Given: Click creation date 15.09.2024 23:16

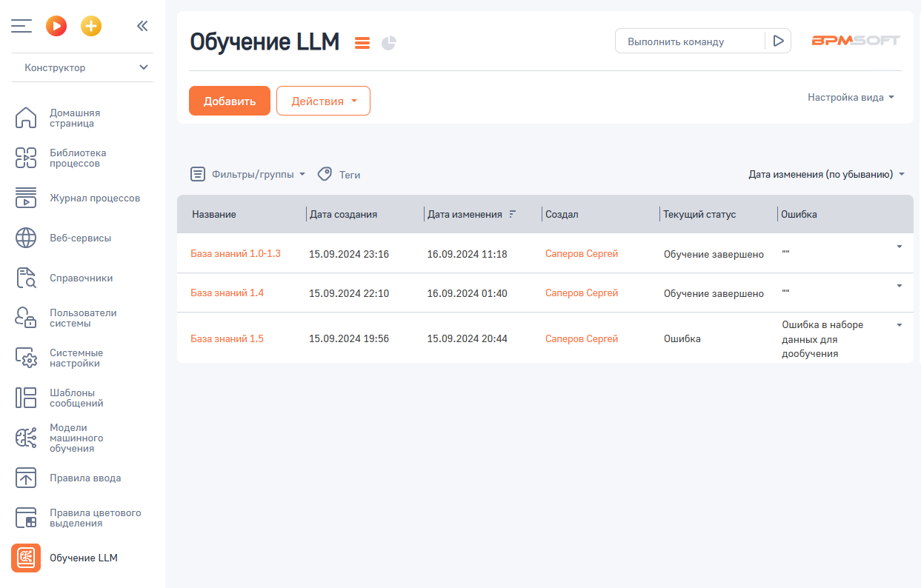Looking at the screenshot, I should 349,254.
